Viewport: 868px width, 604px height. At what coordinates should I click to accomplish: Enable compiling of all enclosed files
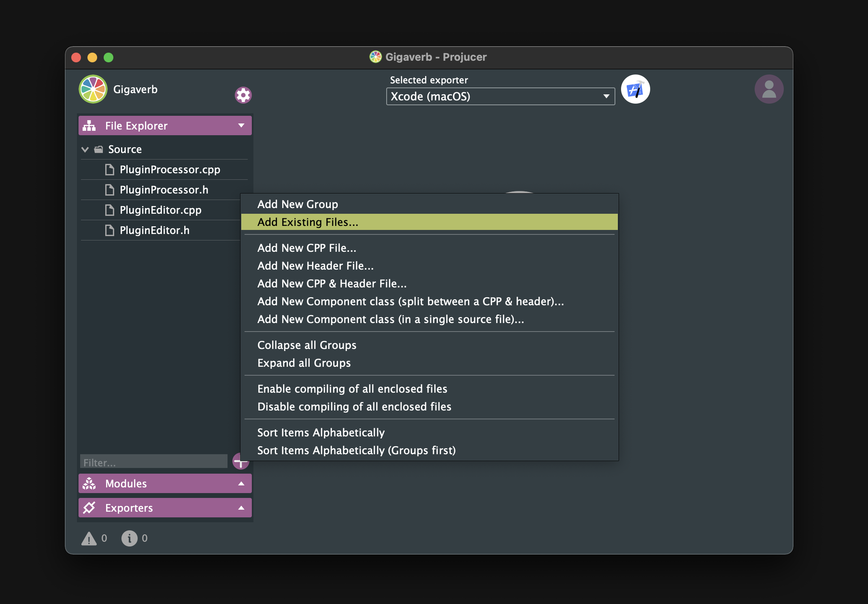pos(352,388)
